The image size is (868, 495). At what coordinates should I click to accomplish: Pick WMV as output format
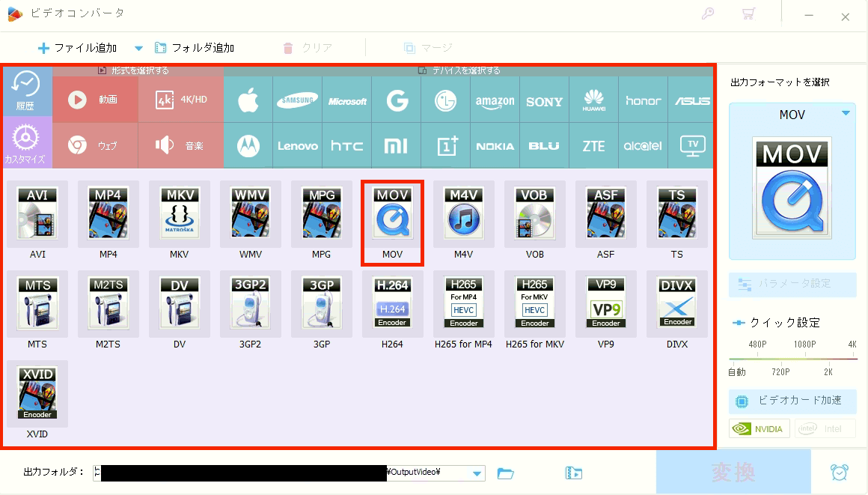coord(250,214)
